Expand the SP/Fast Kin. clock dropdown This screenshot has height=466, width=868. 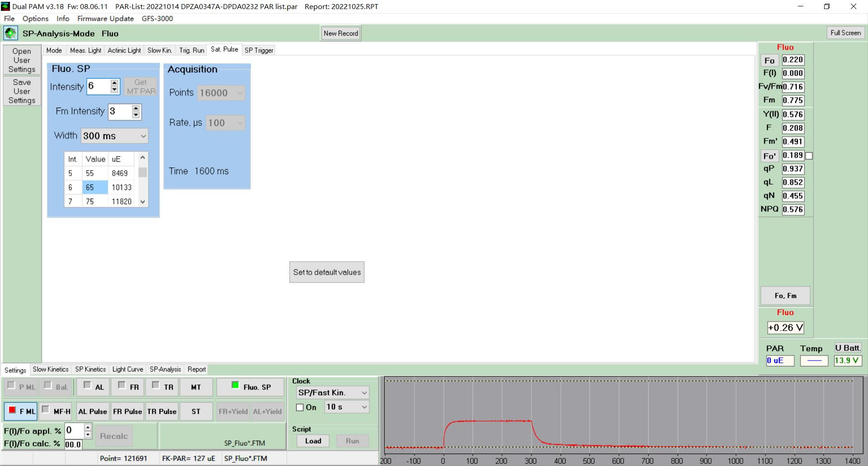(332, 393)
